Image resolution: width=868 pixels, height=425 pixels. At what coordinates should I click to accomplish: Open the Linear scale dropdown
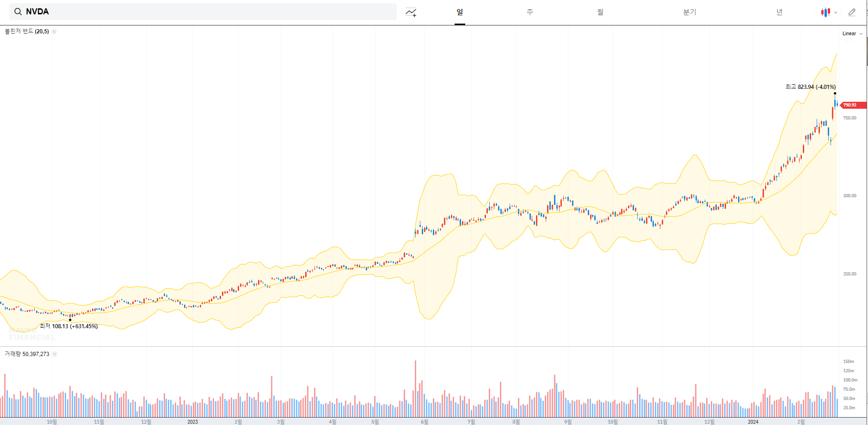(x=852, y=33)
